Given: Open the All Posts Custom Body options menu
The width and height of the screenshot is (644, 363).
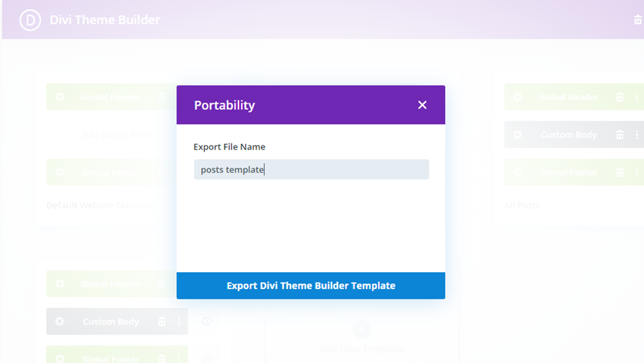Looking at the screenshot, I should click(x=637, y=135).
